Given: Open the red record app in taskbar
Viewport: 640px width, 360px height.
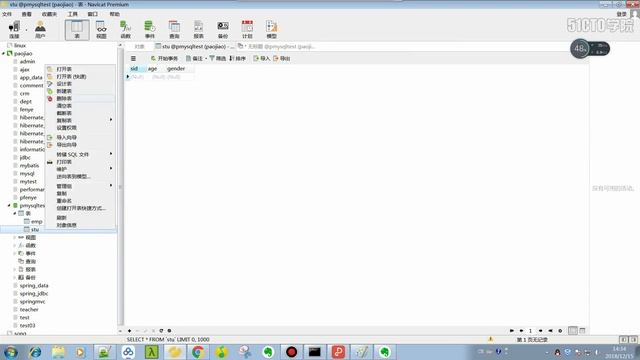Looking at the screenshot, I should [x=291, y=352].
